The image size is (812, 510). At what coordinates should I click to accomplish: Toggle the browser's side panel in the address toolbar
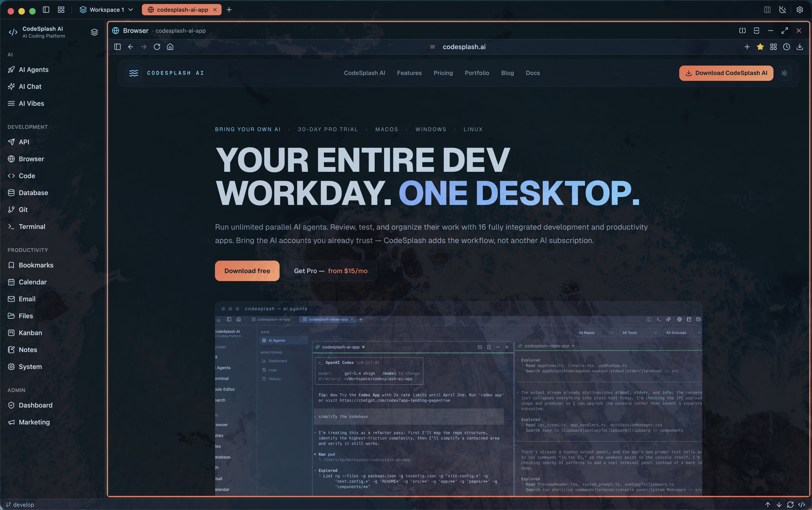coord(117,47)
